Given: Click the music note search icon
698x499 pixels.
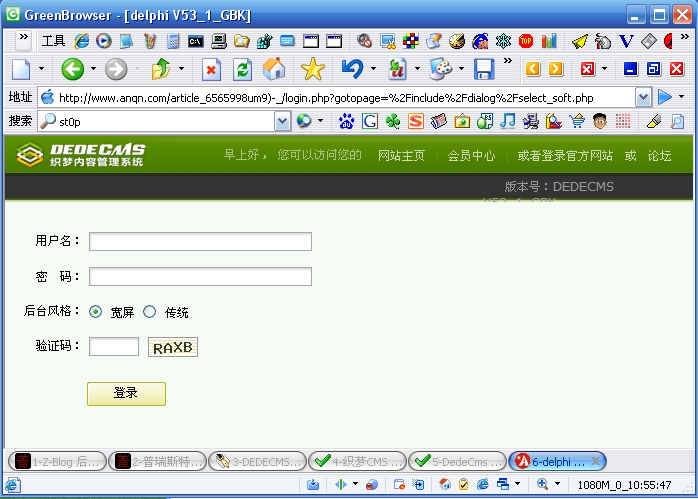Looking at the screenshot, I should [x=507, y=121].
